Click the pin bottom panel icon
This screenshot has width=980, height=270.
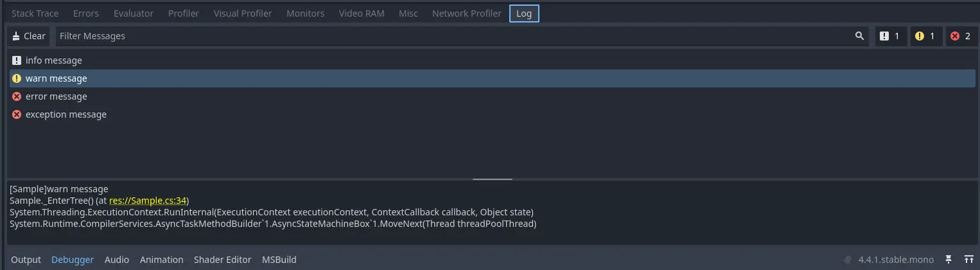pyautogui.click(x=949, y=260)
